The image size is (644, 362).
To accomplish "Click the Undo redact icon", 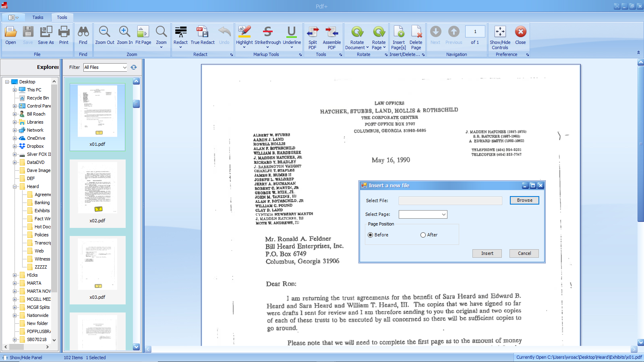I will click(224, 35).
